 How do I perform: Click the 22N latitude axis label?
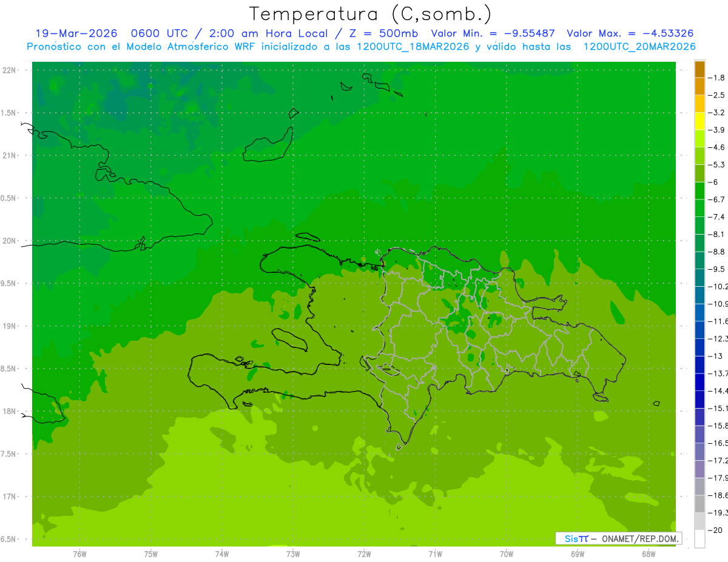point(10,70)
